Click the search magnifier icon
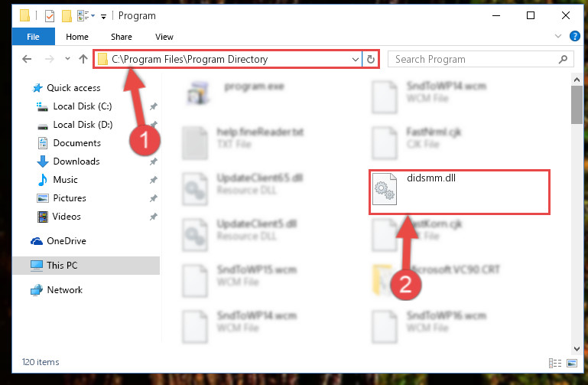Viewport: 588px width, 385px height. click(563, 59)
